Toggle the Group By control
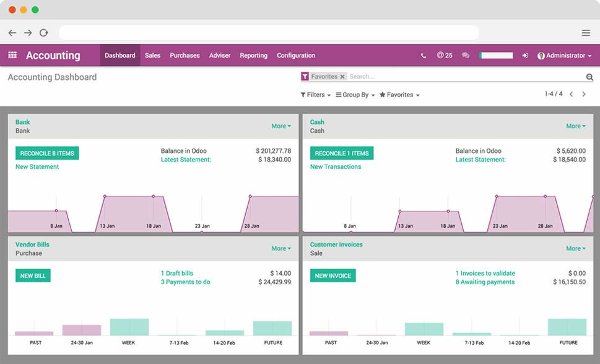This screenshot has width=600, height=364. (x=356, y=95)
